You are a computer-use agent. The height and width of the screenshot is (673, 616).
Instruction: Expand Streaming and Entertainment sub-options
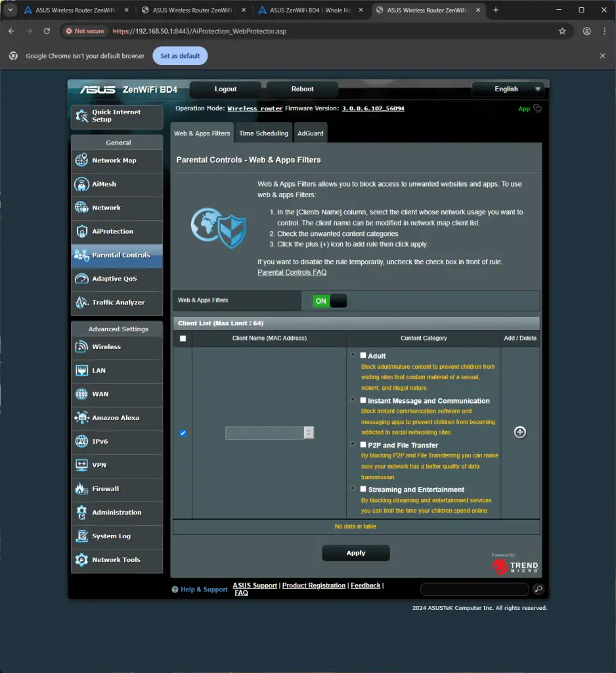click(x=353, y=488)
